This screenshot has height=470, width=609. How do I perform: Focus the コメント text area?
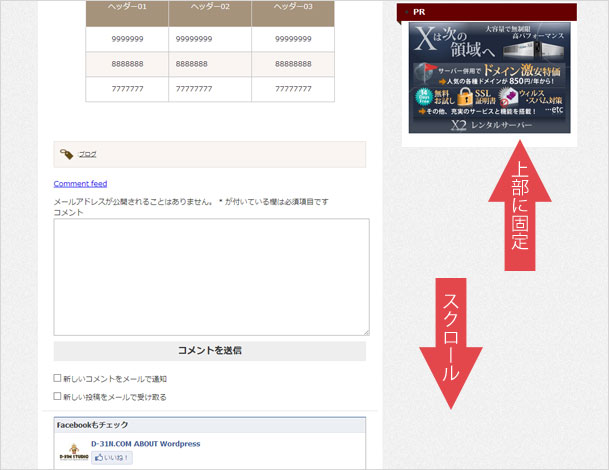click(x=212, y=277)
